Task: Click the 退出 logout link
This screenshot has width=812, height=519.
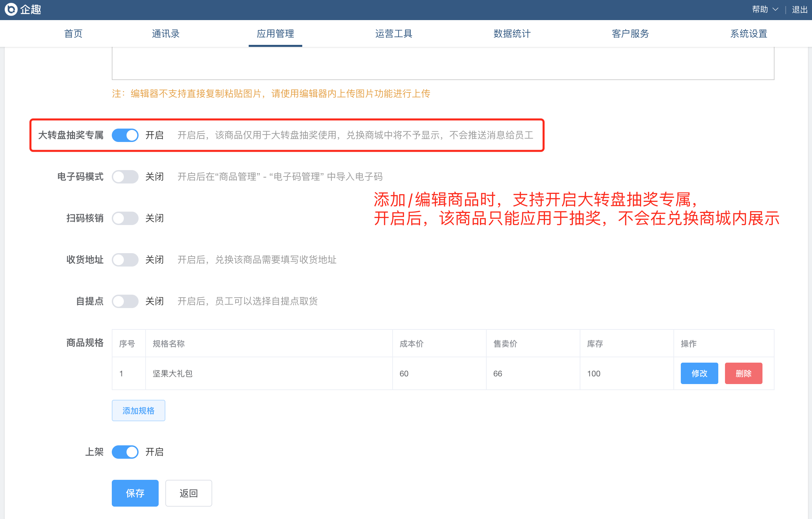Action: pos(800,9)
